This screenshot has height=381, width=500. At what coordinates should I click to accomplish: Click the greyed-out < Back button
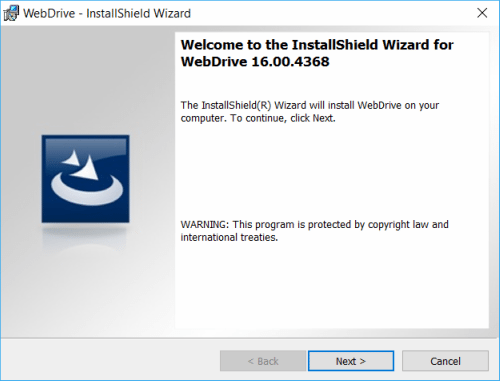point(263,361)
